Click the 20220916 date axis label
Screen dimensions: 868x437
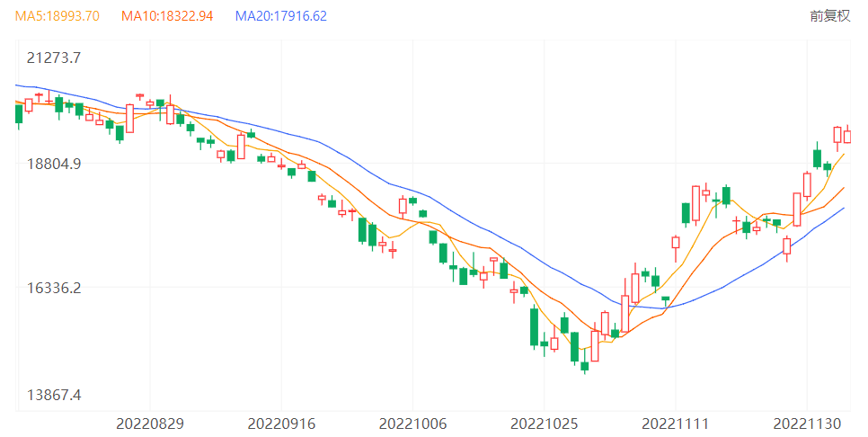pos(281,424)
